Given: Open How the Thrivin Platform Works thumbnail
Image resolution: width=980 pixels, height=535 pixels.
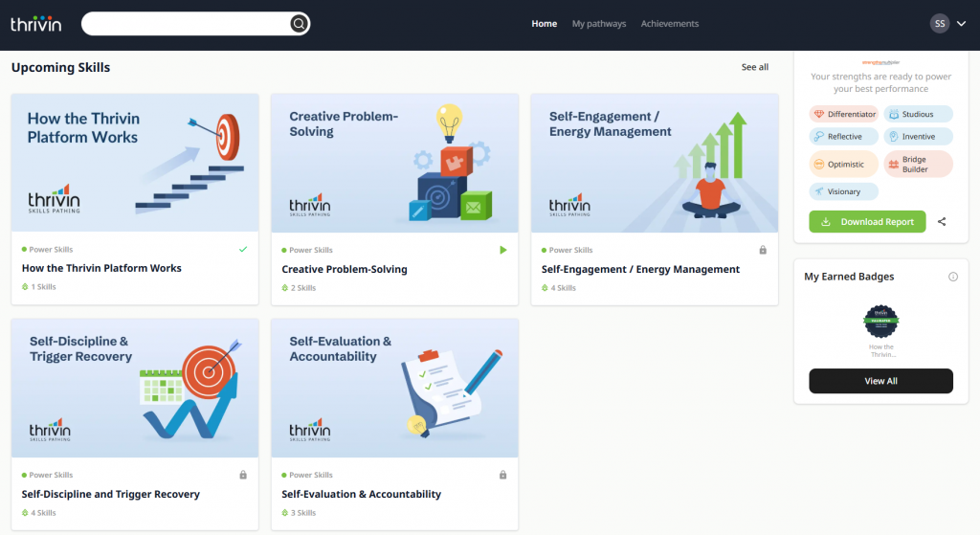Looking at the screenshot, I should pos(135,163).
